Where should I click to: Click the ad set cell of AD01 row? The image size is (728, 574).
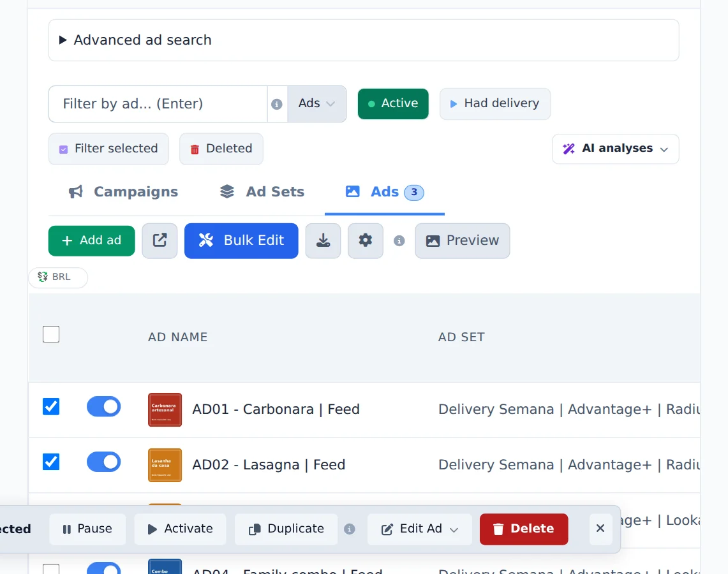(568, 409)
